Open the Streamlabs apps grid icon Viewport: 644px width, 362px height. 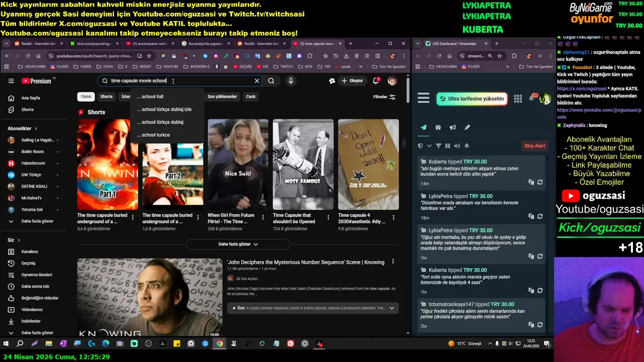[518, 99]
